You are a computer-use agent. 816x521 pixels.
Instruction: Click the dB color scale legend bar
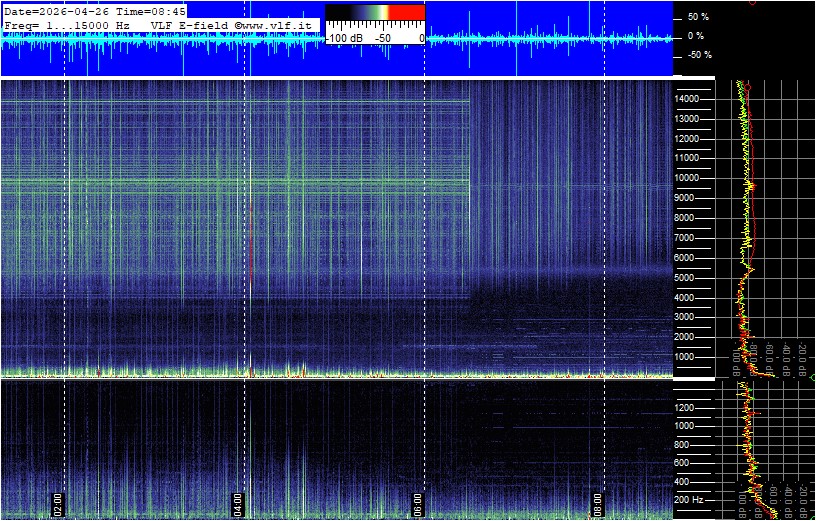pos(375,12)
